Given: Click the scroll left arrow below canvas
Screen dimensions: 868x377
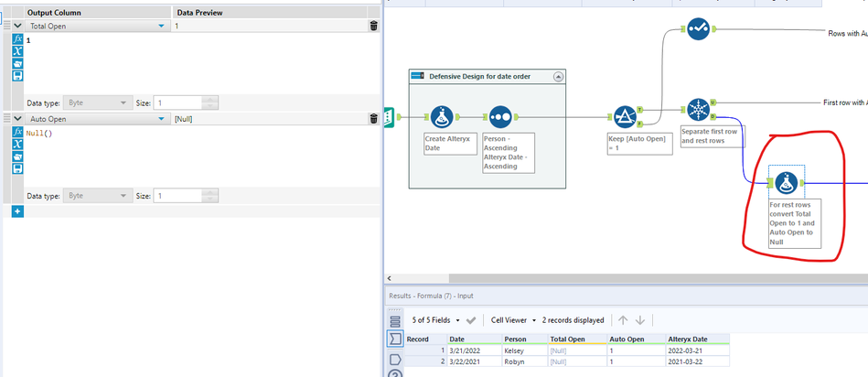Looking at the screenshot, I should tap(389, 278).
